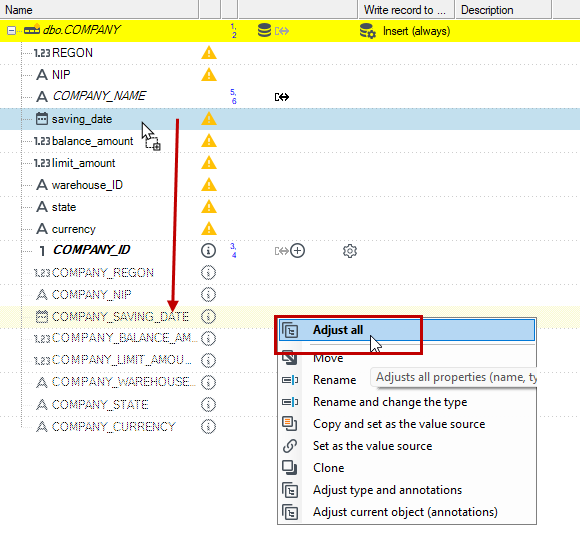Select the REGON field row
The height and width of the screenshot is (545, 580).
click(290, 53)
